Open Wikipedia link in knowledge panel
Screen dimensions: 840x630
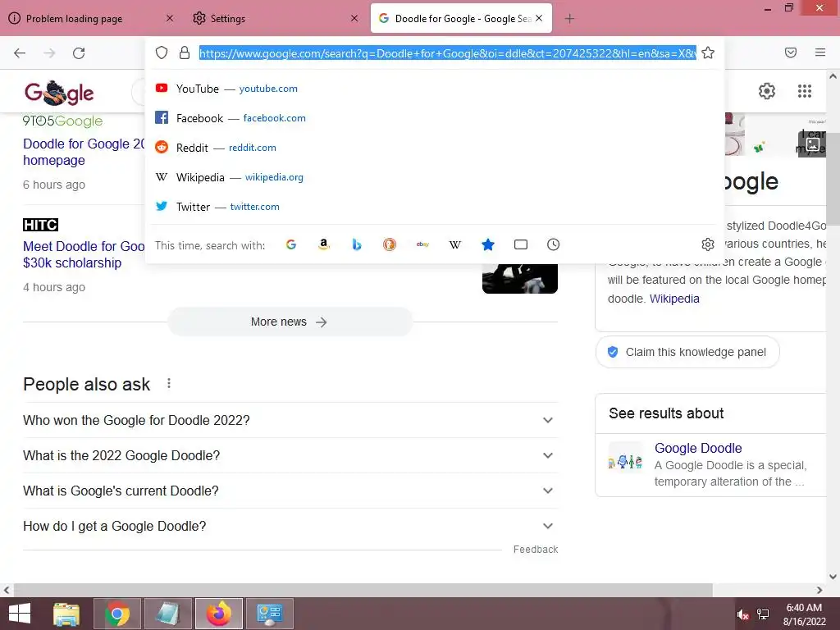coord(674,299)
